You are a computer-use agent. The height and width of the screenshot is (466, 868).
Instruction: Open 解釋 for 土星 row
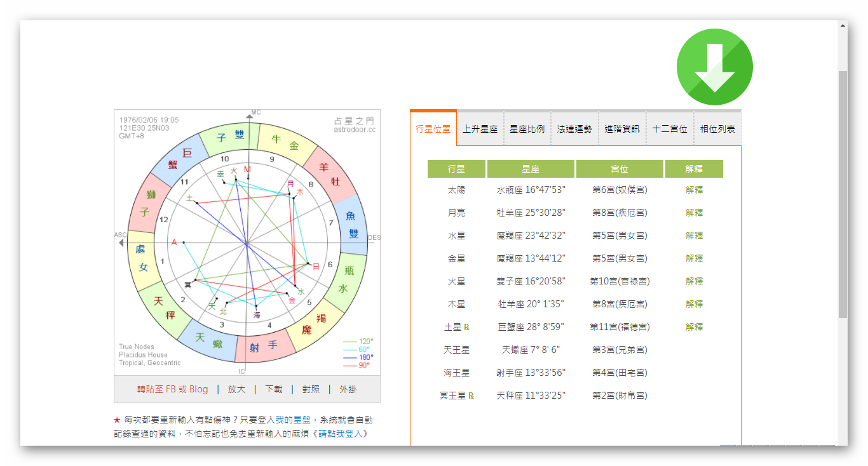pos(695,327)
